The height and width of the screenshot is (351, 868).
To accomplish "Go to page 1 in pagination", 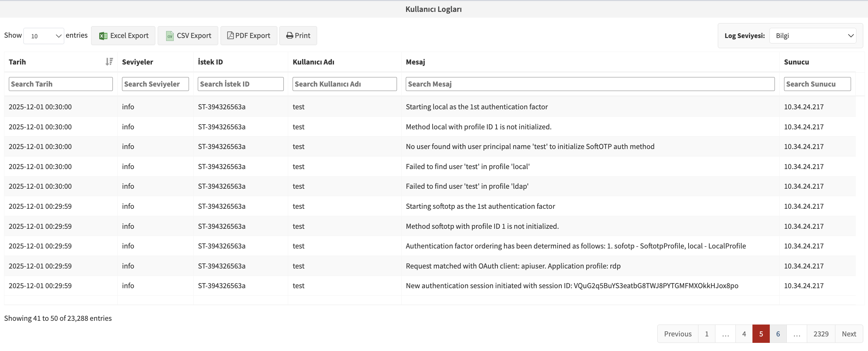I will pos(707,334).
